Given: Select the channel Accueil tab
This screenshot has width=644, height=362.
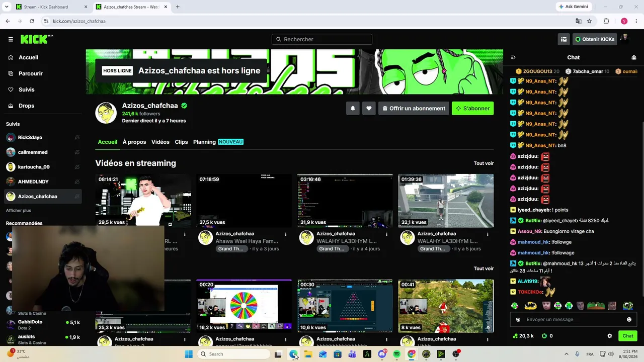Looking at the screenshot, I should [107, 142].
